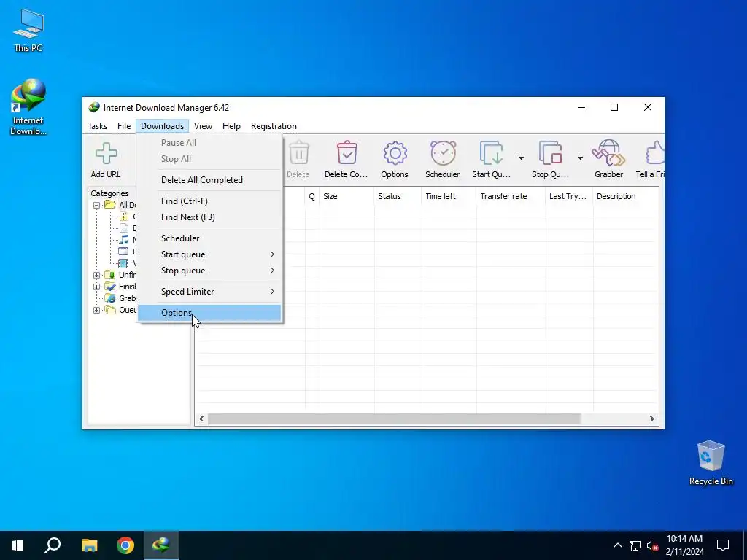Choose Options in the Downloads menu

[x=209, y=313]
